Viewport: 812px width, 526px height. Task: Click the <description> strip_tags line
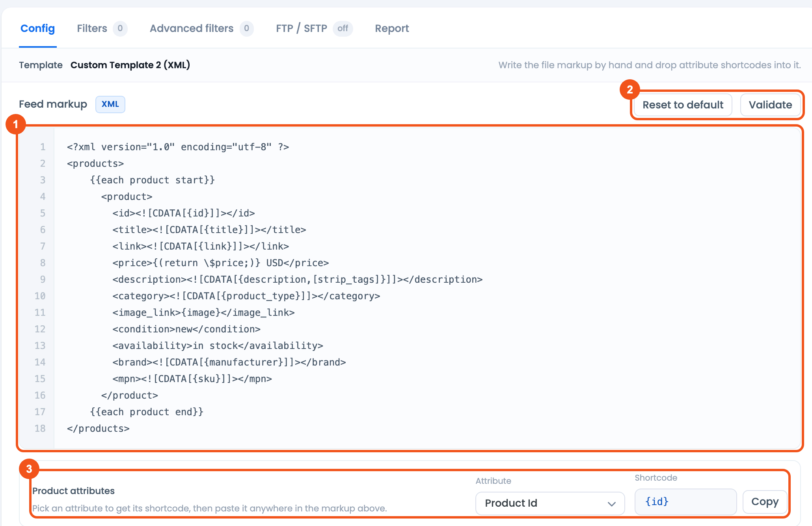[x=298, y=280]
